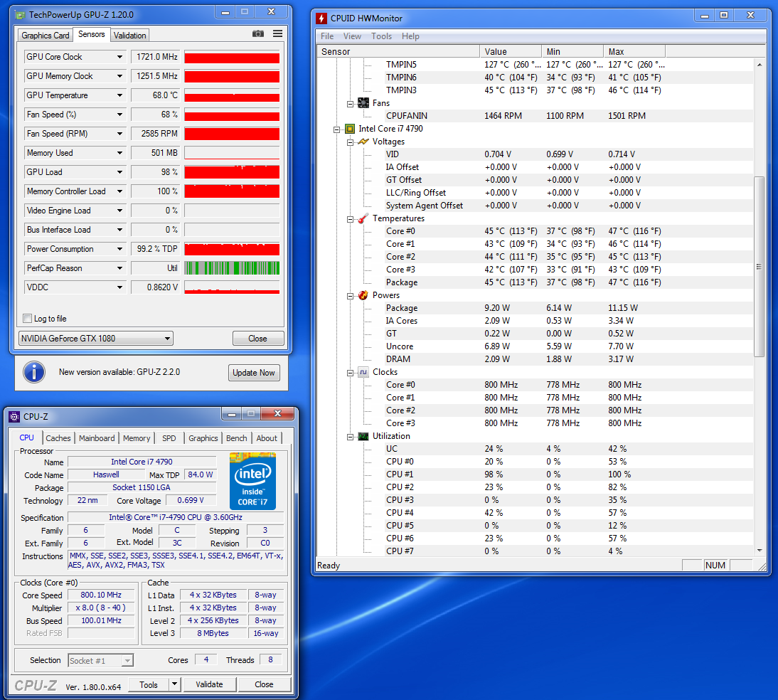Click the PerfCap Reason green graph bar
Screen dimensions: 778x700
point(232,268)
